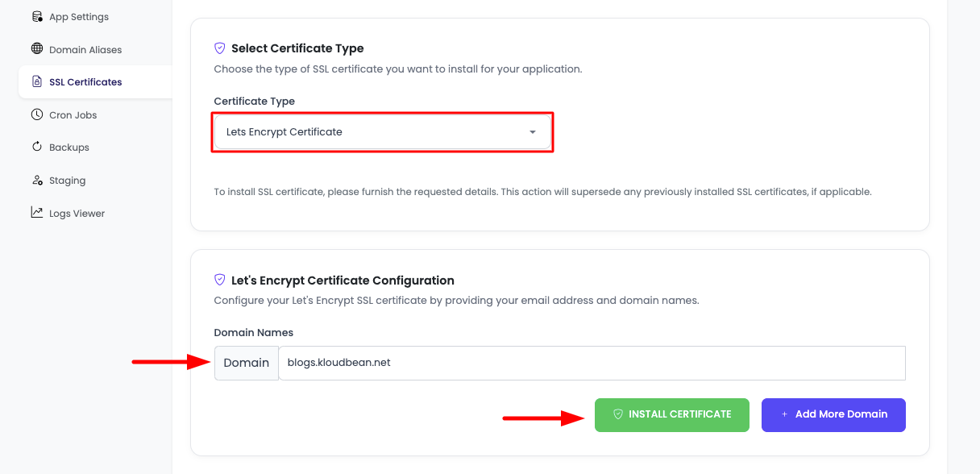Click Add More Domain
The height and width of the screenshot is (474, 980).
point(833,414)
